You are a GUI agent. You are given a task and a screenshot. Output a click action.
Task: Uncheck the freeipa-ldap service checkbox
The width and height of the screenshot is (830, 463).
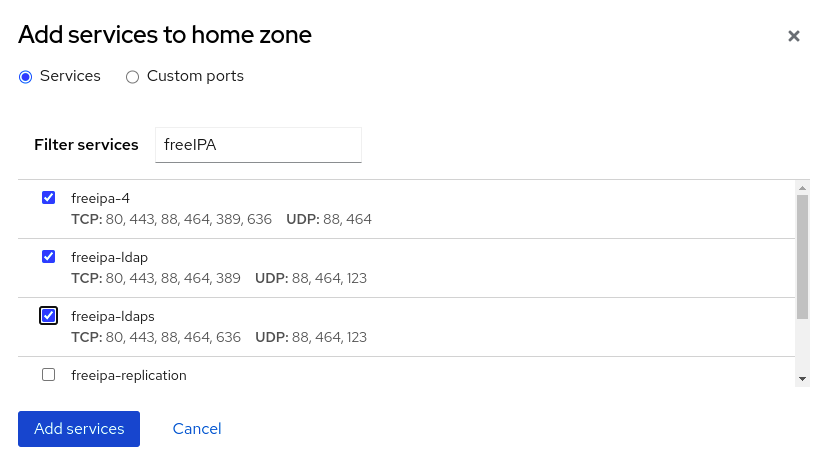coord(48,256)
